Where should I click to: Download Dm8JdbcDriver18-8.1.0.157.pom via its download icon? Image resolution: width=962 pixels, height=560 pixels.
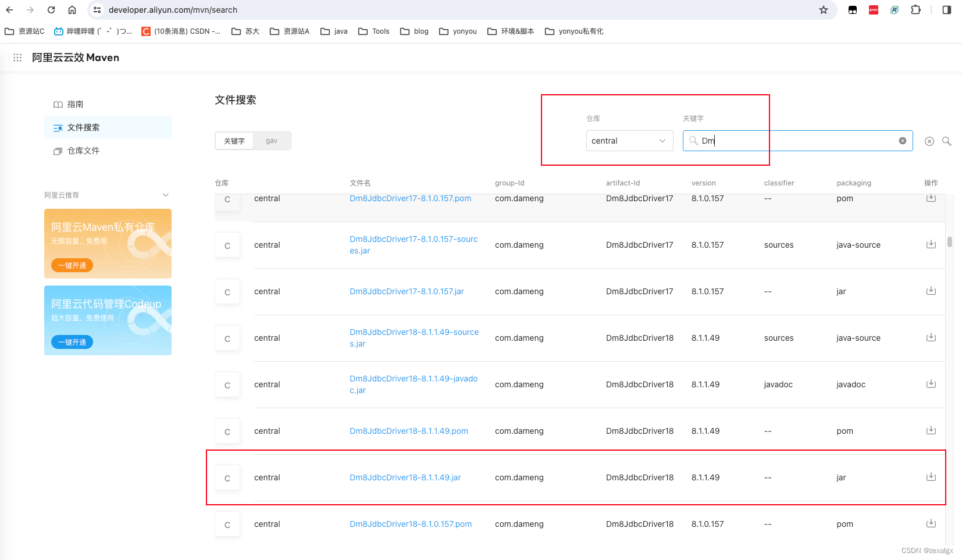pos(931,523)
